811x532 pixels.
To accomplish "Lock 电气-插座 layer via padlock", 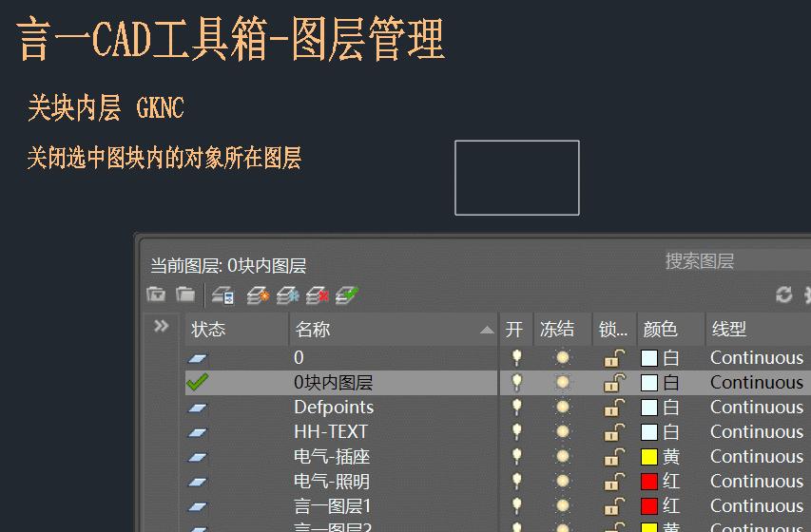I will point(614,457).
